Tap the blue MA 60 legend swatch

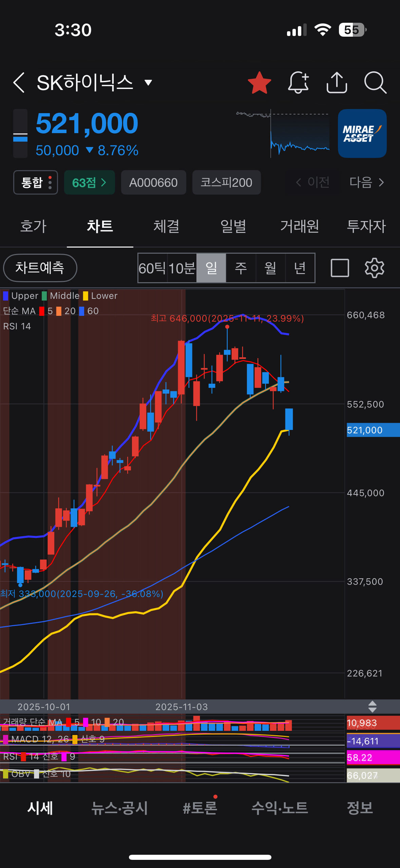click(x=82, y=311)
